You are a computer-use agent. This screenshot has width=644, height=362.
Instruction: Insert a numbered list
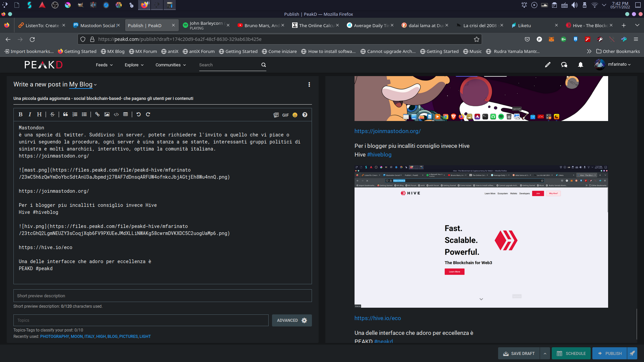[x=75, y=115]
